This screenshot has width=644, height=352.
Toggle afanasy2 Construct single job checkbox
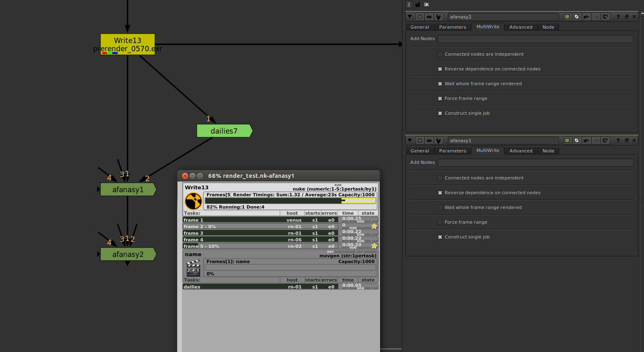[440, 113]
